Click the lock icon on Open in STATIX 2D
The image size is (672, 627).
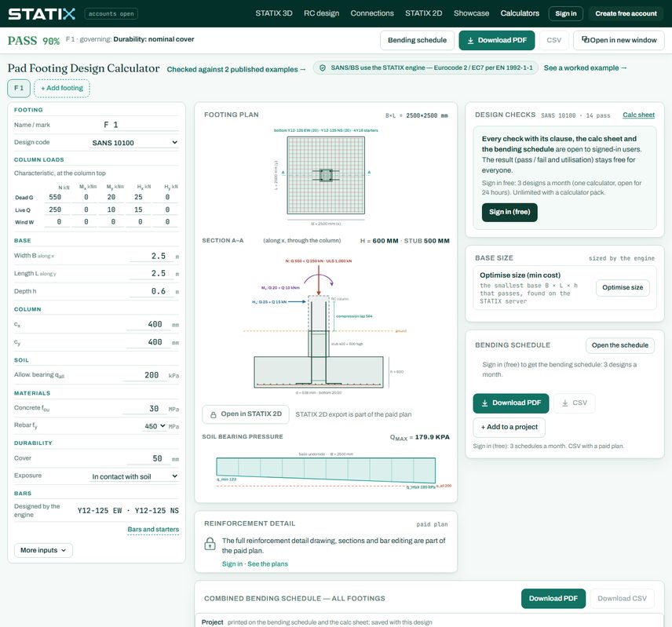(213, 414)
